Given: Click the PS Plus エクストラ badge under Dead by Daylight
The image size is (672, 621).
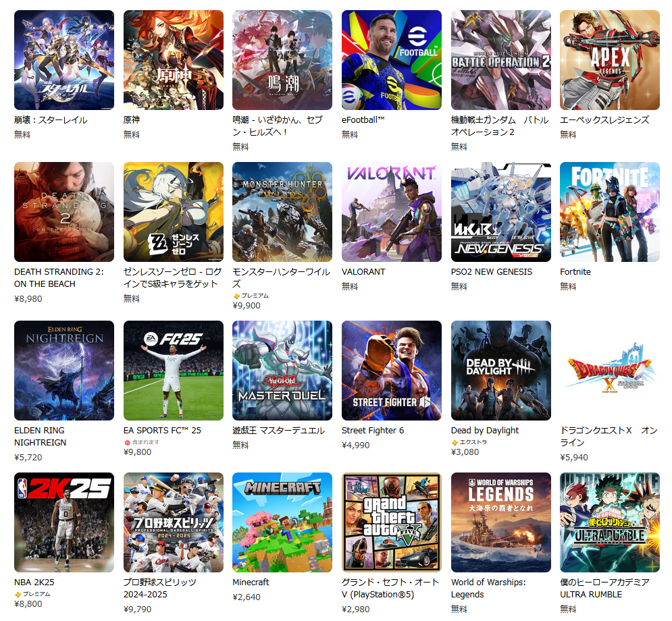Looking at the screenshot, I should 469,442.
